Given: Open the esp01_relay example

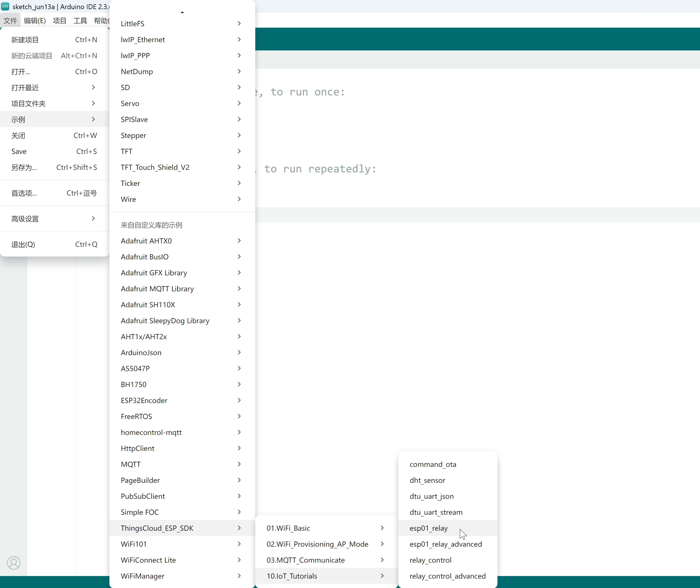Looking at the screenshot, I should 448,528.
